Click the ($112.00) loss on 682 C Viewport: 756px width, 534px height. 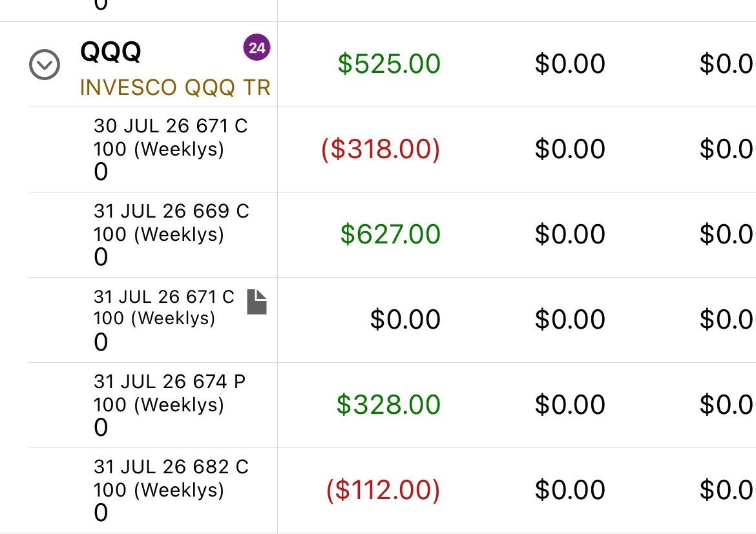tap(383, 490)
